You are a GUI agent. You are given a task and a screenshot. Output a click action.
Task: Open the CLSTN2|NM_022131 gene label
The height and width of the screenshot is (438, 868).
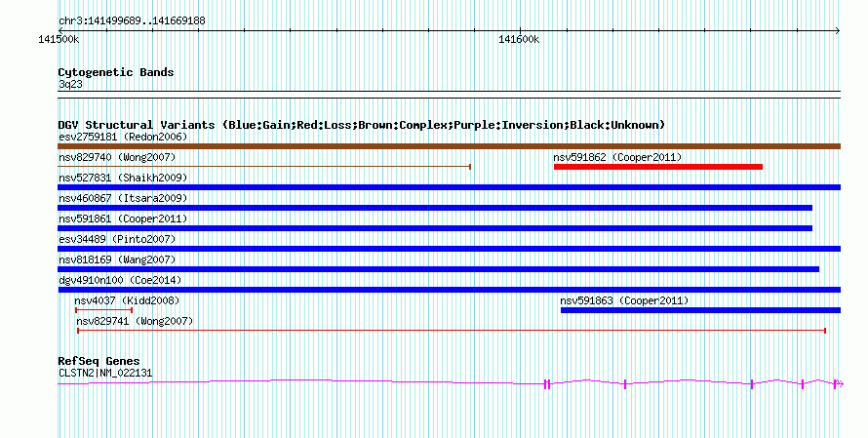point(105,374)
